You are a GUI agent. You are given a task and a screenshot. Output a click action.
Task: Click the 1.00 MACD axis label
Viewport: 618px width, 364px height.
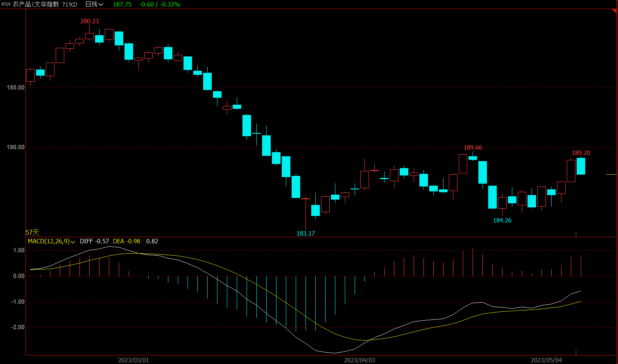(x=19, y=250)
